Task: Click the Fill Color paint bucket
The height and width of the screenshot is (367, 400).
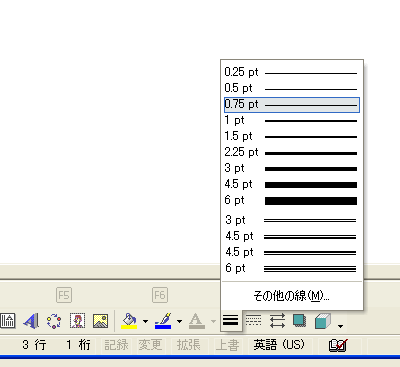Action: 129,321
